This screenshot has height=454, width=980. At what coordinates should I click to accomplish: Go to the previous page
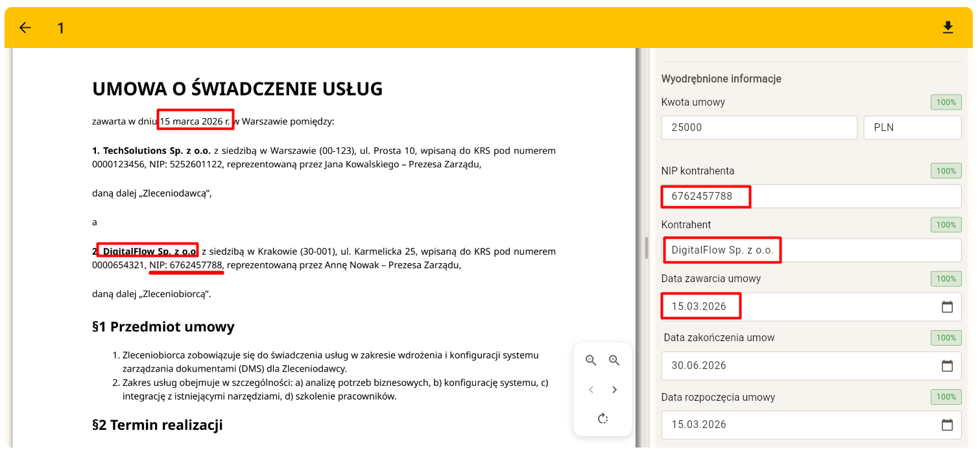coord(591,389)
